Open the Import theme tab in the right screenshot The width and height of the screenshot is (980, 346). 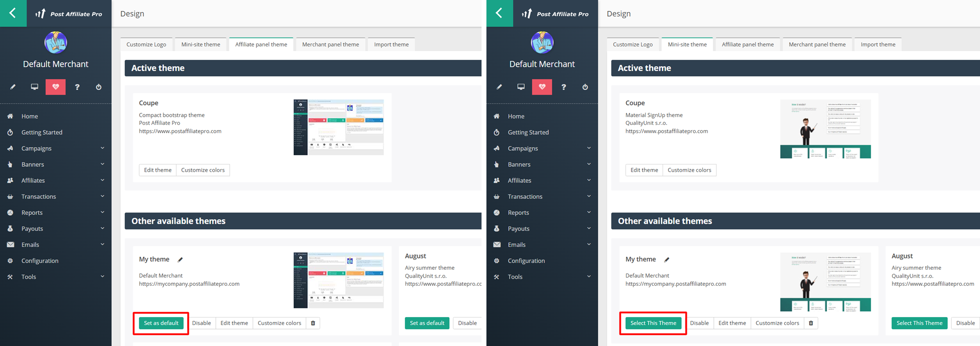(x=877, y=45)
